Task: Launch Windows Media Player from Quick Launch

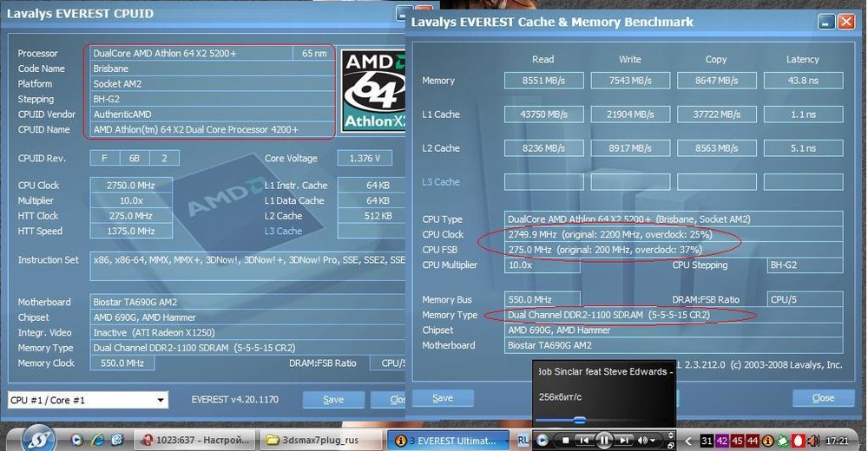Action: coord(77,440)
